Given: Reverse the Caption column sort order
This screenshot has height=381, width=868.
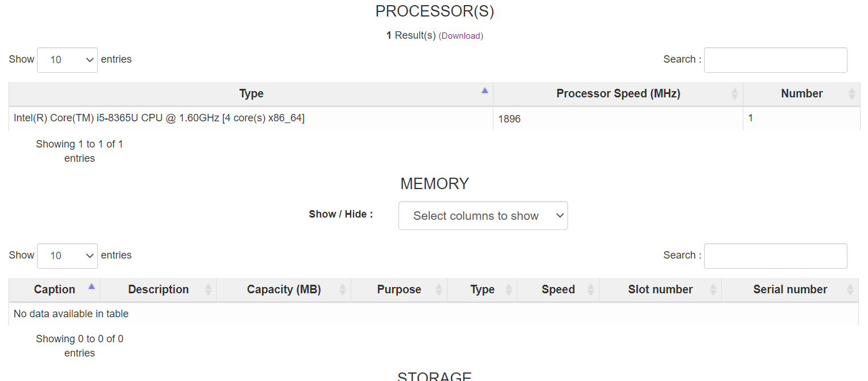Looking at the screenshot, I should (54, 289).
